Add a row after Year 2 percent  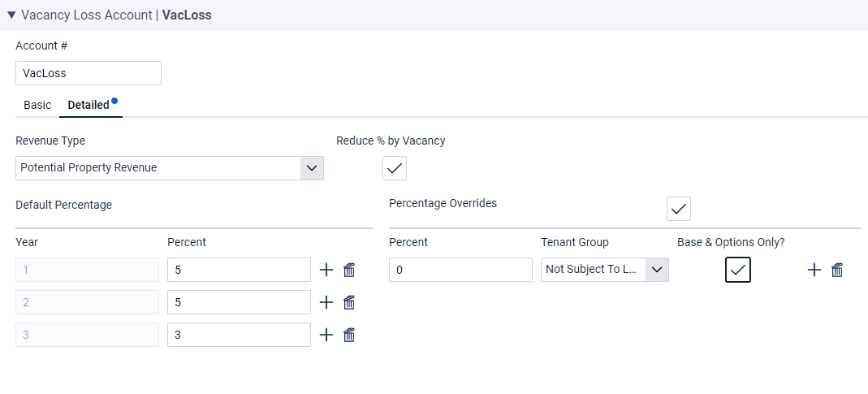pos(326,302)
